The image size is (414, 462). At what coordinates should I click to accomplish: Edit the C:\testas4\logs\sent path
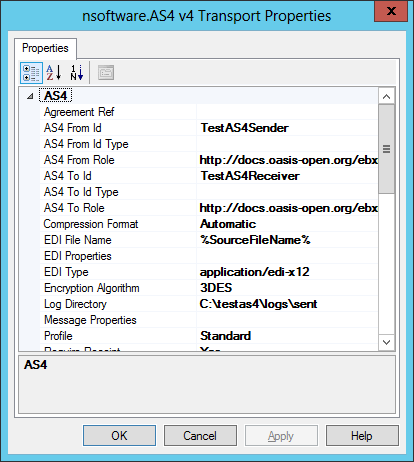point(258,304)
